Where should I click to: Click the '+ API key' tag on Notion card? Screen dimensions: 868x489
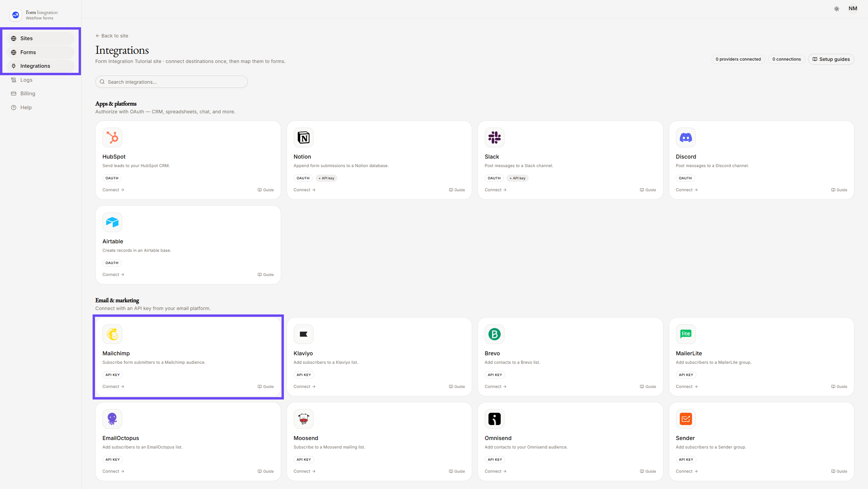(326, 178)
